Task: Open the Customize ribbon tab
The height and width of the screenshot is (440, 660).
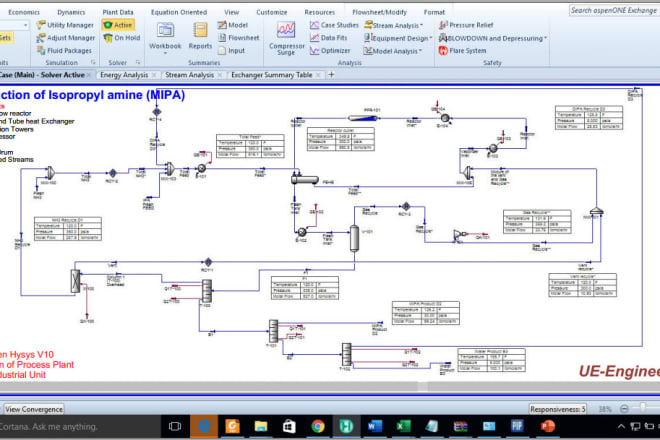Action: click(x=271, y=12)
